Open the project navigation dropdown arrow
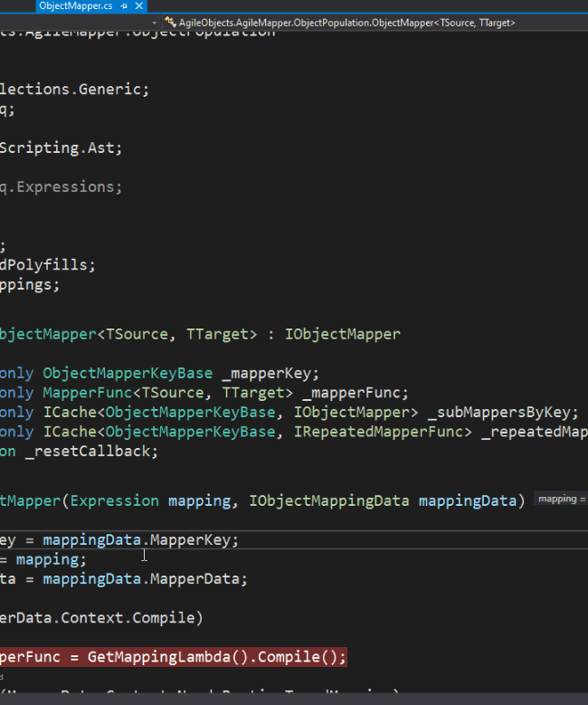Screen dimensions: 588x705 (154, 22)
